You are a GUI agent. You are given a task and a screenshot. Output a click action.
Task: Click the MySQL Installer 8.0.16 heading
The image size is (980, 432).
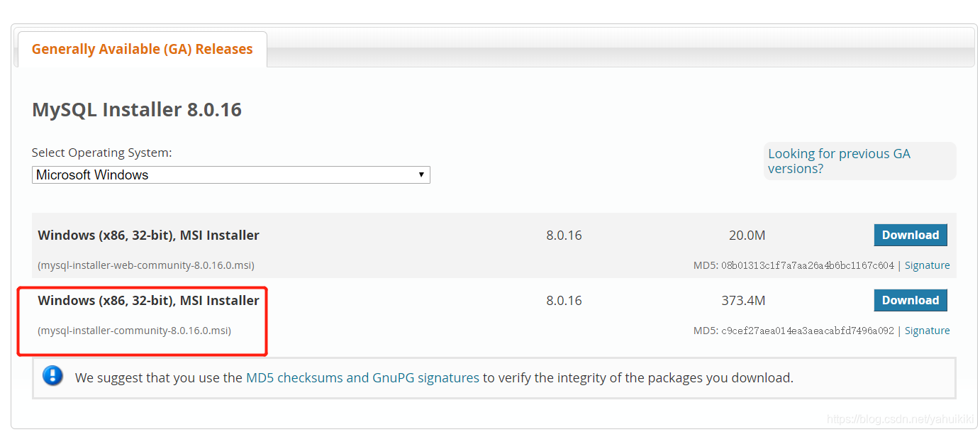137,110
